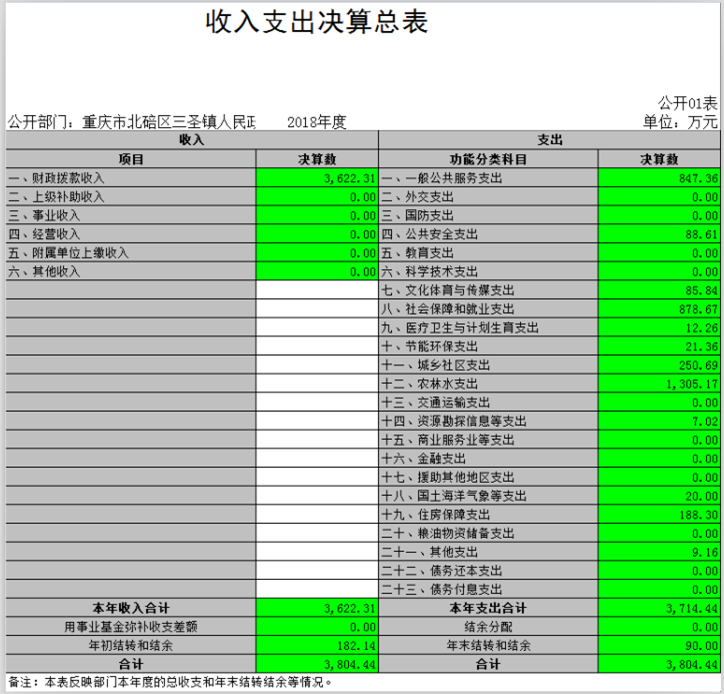The image size is (724, 694).
Task: Select the 二十、粮油物资储备支出 cell
Action: coord(488,533)
